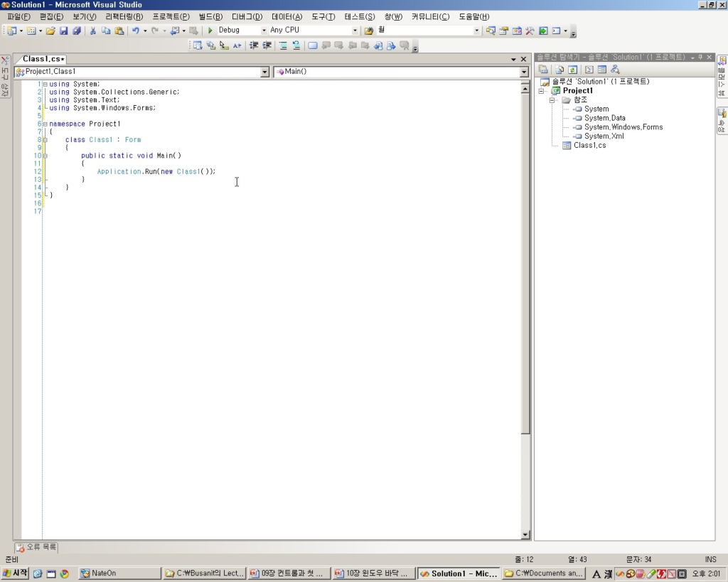
Task: Select the System.Xml reference
Action: [x=604, y=136]
